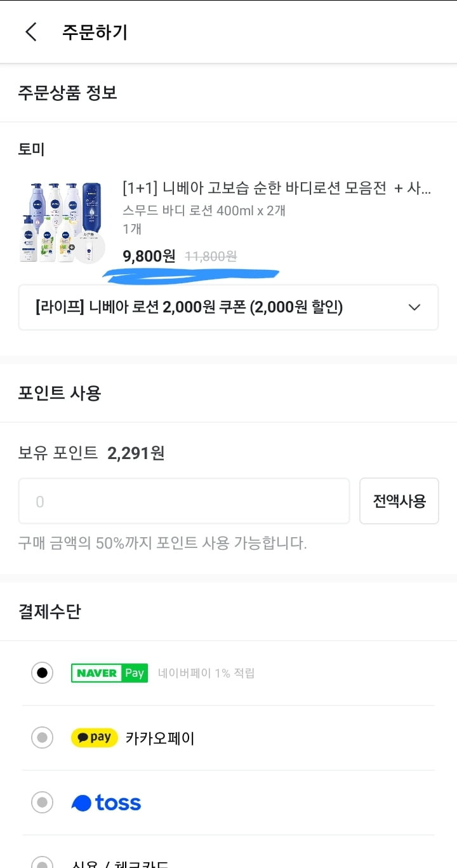Screen dimensions: 457x868
Task: Select the NAVER Pay radio button
Action: pyautogui.click(x=43, y=673)
